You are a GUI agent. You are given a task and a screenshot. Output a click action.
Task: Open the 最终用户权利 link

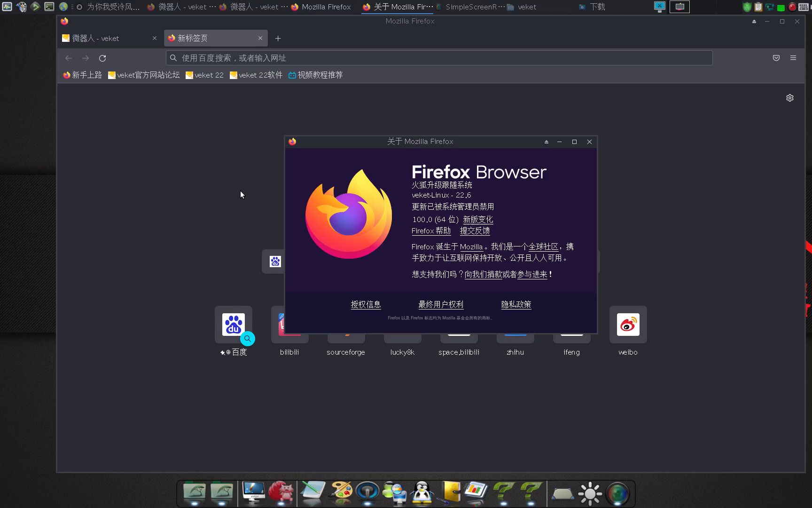[x=441, y=304]
